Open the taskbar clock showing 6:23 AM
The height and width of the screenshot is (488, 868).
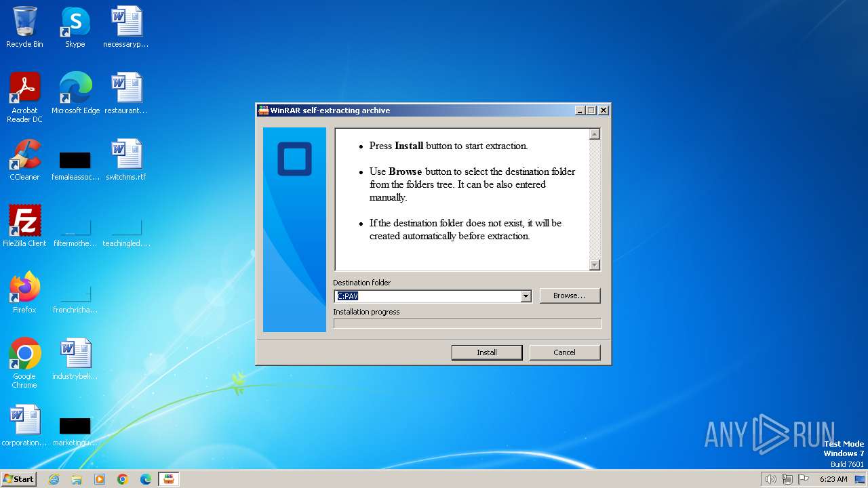pyautogui.click(x=833, y=479)
